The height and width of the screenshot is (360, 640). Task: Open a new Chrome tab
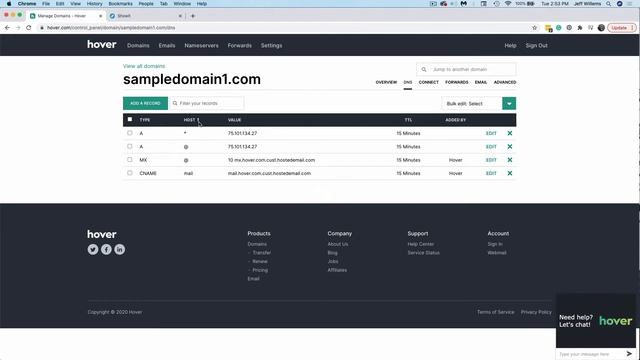(x=193, y=16)
